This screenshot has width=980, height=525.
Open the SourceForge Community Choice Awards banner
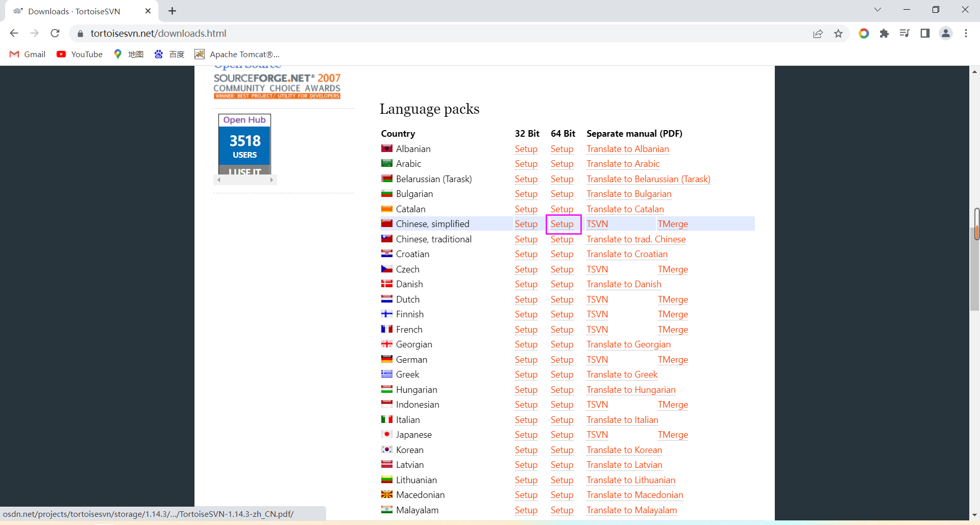pyautogui.click(x=277, y=85)
